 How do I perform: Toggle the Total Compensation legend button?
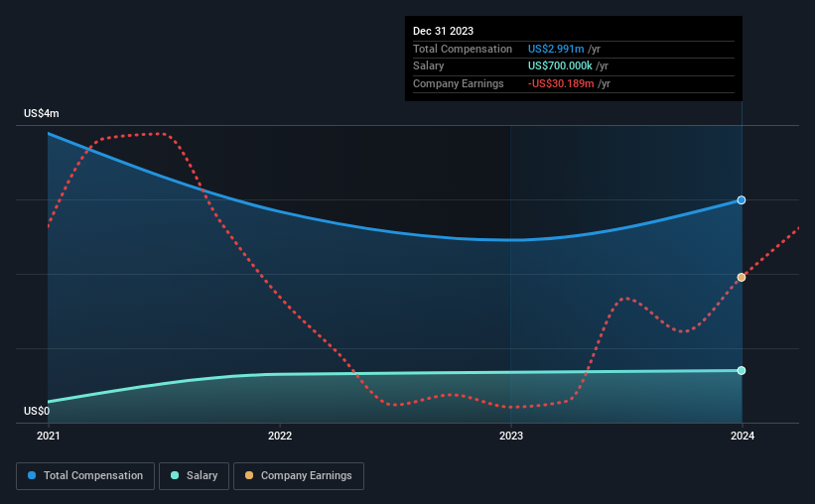[85, 476]
